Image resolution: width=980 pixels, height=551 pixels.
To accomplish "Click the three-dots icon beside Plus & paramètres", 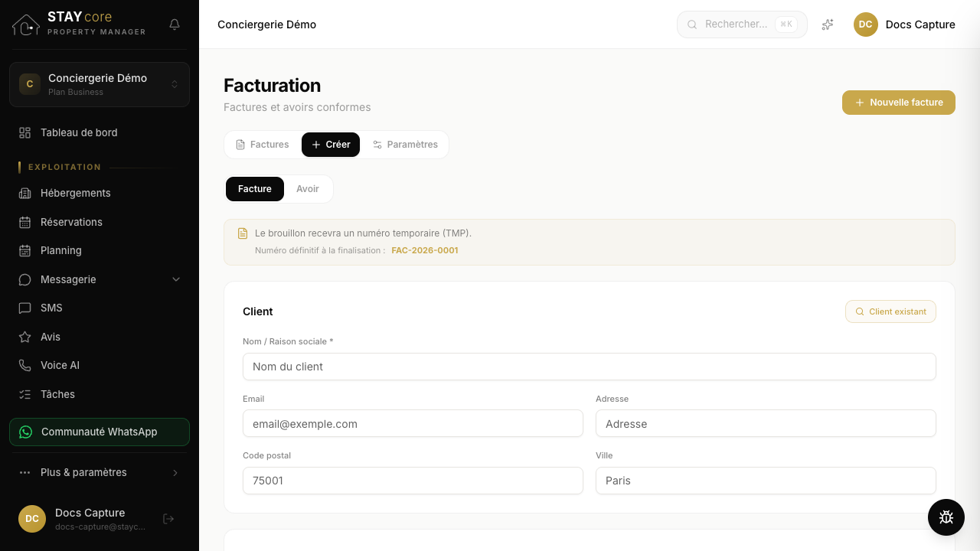I will [24, 472].
